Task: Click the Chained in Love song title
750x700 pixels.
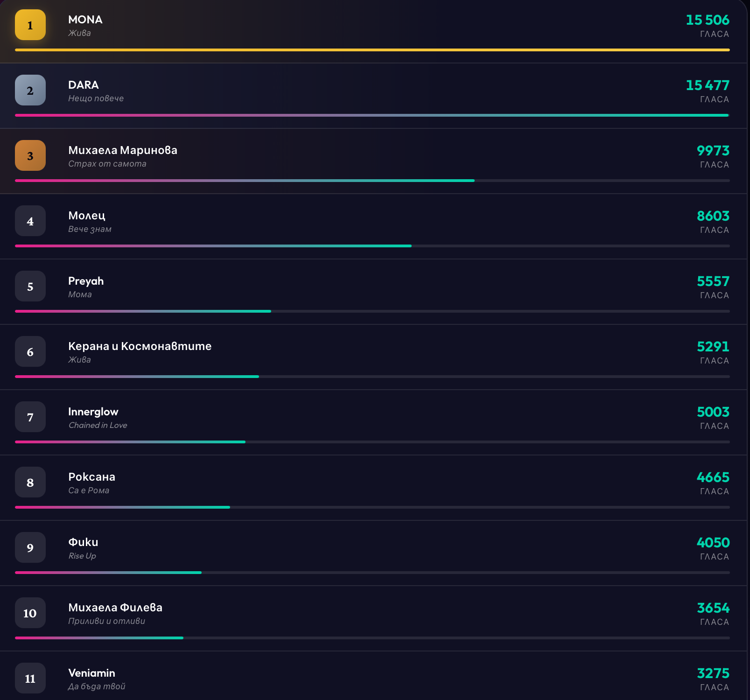Action: 98,425
